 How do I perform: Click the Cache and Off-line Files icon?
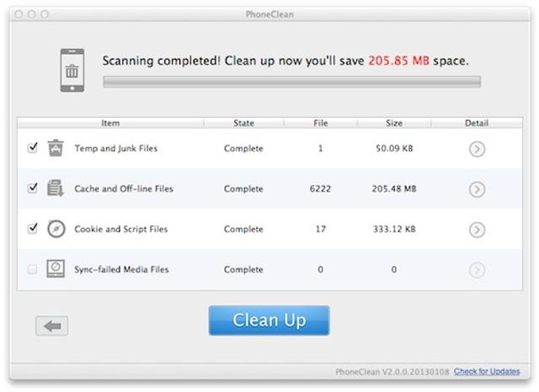pyautogui.click(x=56, y=188)
